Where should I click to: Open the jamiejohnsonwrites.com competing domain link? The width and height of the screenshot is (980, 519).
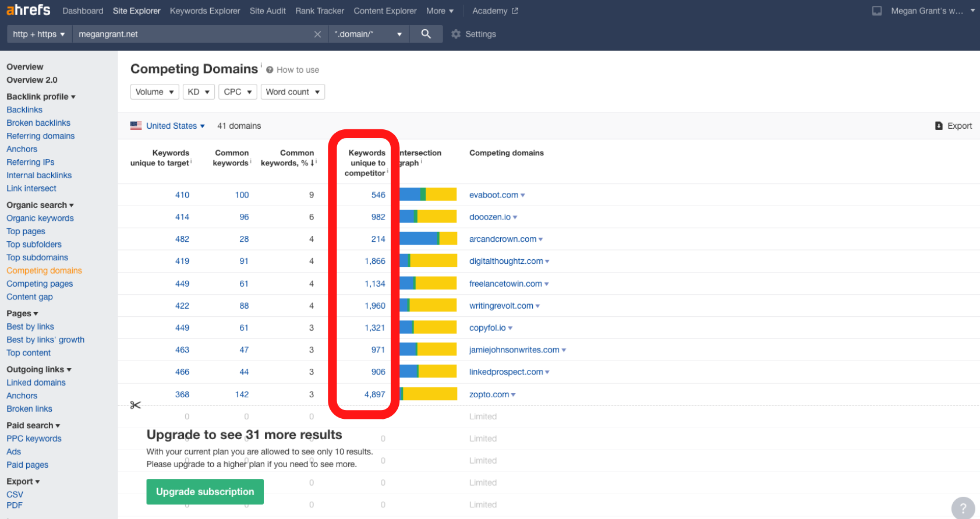tap(514, 349)
